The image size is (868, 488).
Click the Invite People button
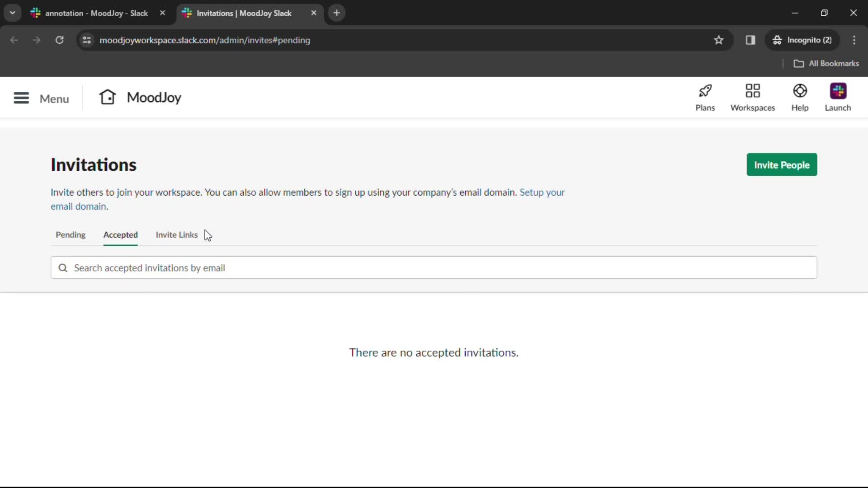coord(783,165)
